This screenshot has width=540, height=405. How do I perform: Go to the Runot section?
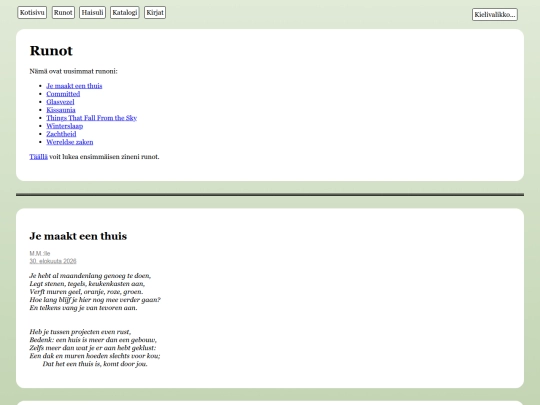click(x=63, y=13)
